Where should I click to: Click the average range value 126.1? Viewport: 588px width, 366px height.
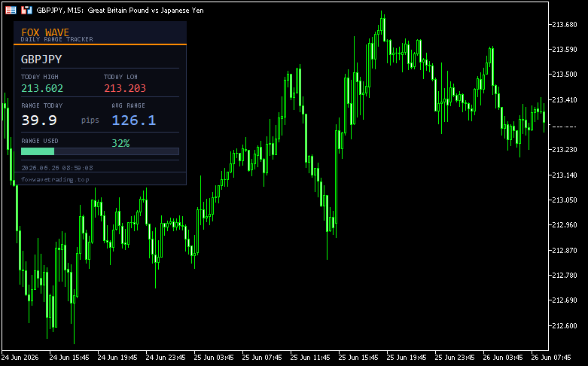(x=134, y=120)
